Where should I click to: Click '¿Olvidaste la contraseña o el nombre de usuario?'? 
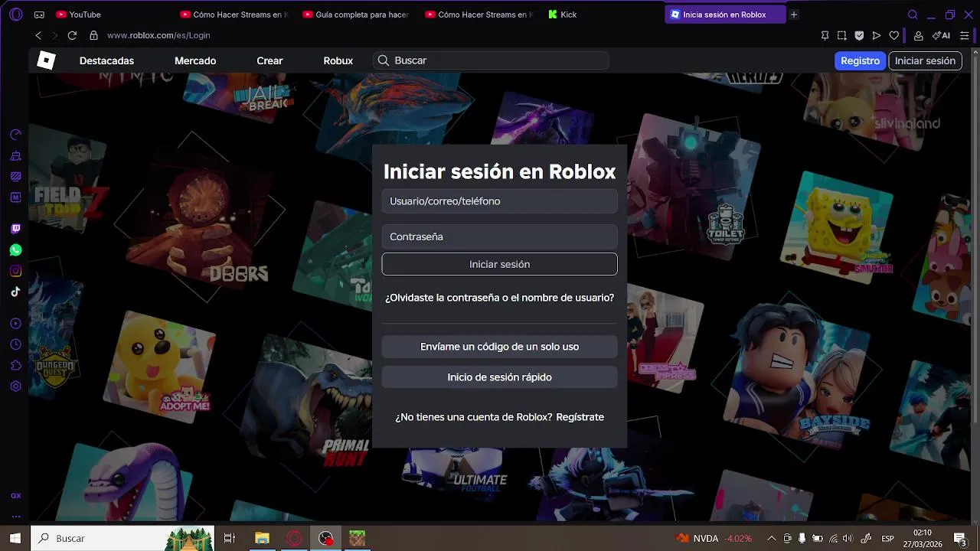pyautogui.click(x=499, y=298)
